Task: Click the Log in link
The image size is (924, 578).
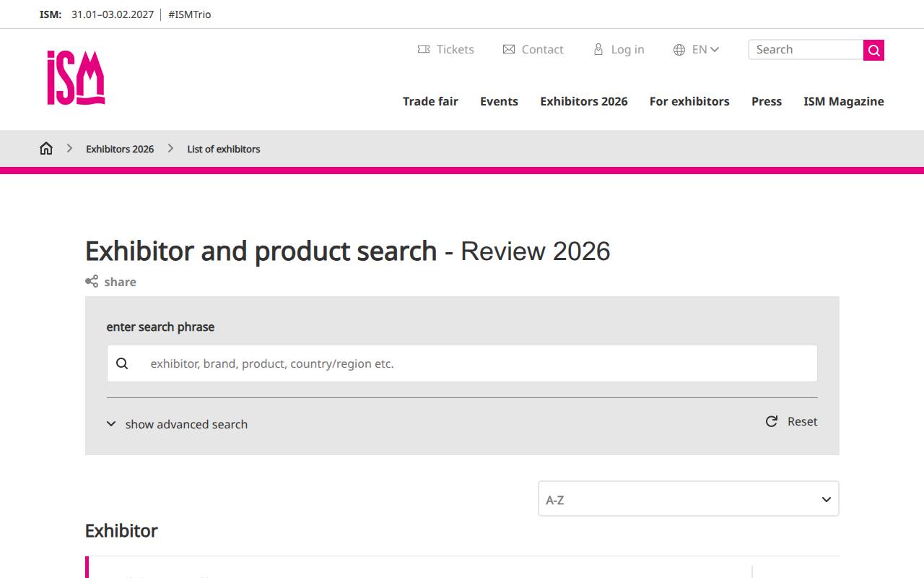Action: pos(627,49)
